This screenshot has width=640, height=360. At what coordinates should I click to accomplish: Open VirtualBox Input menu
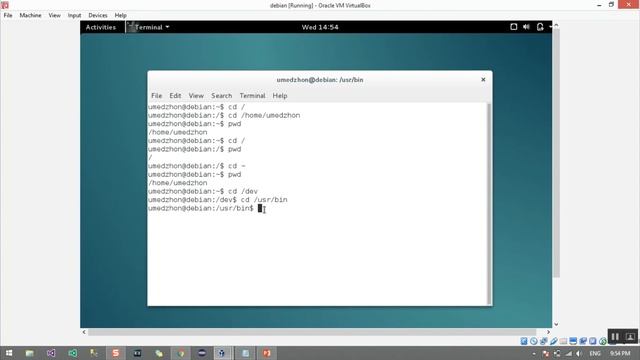[74, 15]
